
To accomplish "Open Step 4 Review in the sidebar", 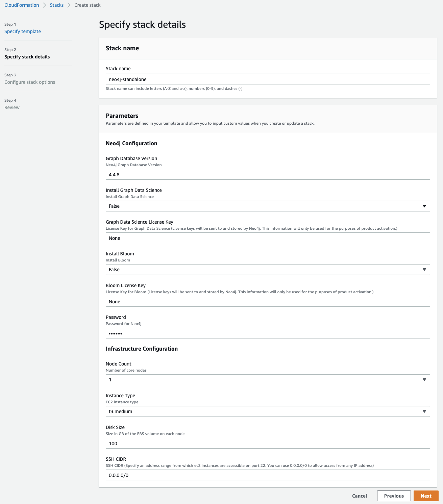I will tap(11, 107).
